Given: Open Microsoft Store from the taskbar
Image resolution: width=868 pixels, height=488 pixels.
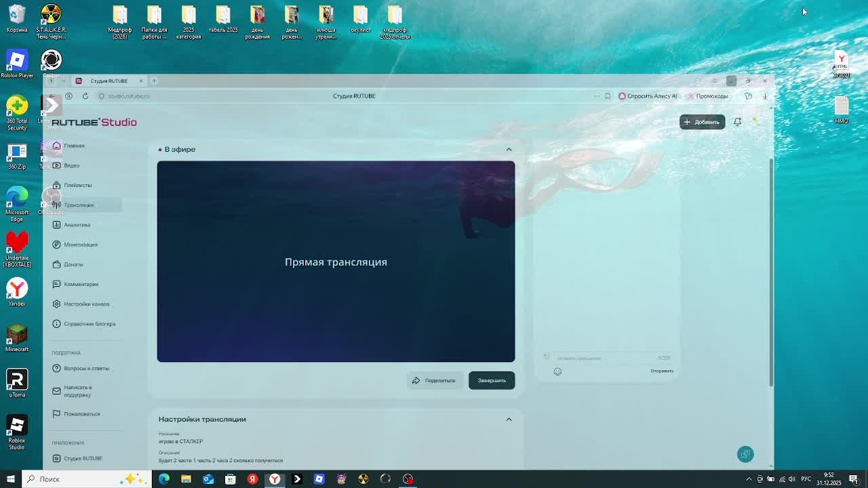Looking at the screenshot, I should click(231, 479).
